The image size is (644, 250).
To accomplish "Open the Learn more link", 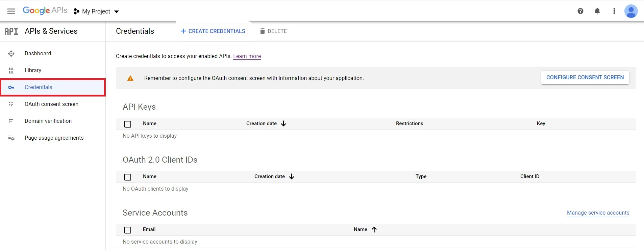I will click(x=247, y=56).
